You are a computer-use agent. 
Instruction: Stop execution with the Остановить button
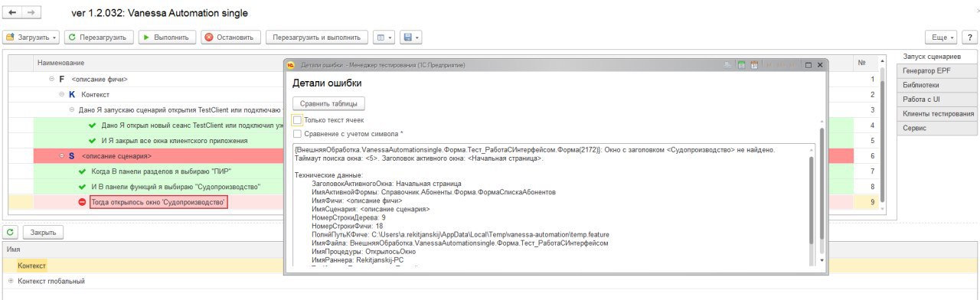pyautogui.click(x=231, y=37)
